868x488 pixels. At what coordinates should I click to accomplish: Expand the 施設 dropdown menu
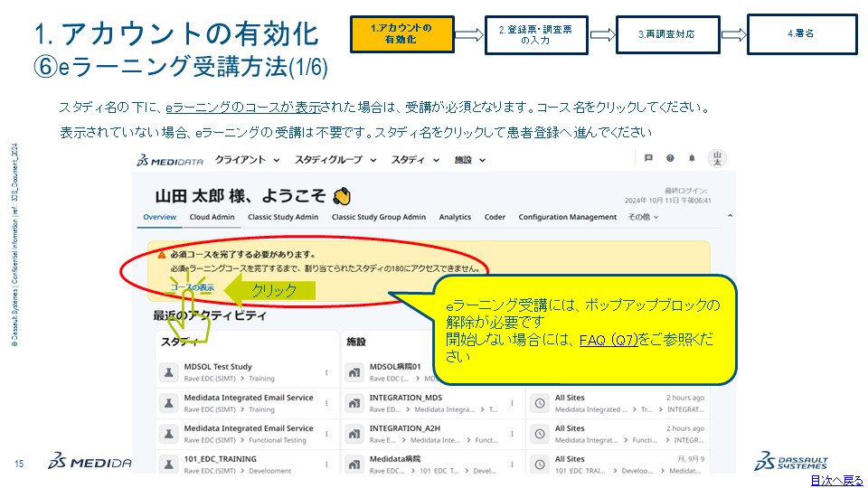pos(470,160)
